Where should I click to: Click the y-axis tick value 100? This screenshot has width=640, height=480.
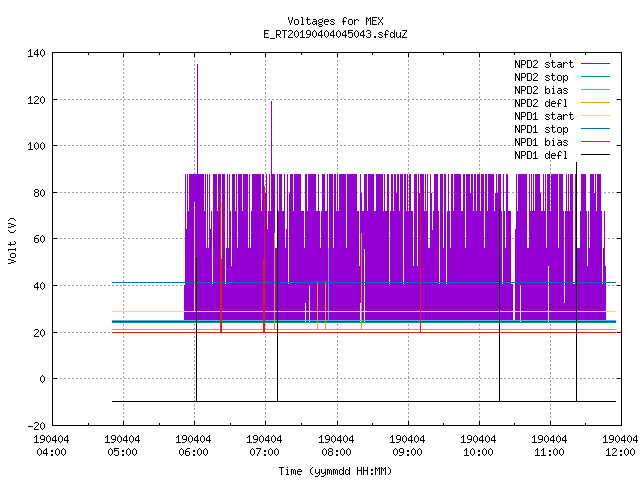[x=36, y=146]
